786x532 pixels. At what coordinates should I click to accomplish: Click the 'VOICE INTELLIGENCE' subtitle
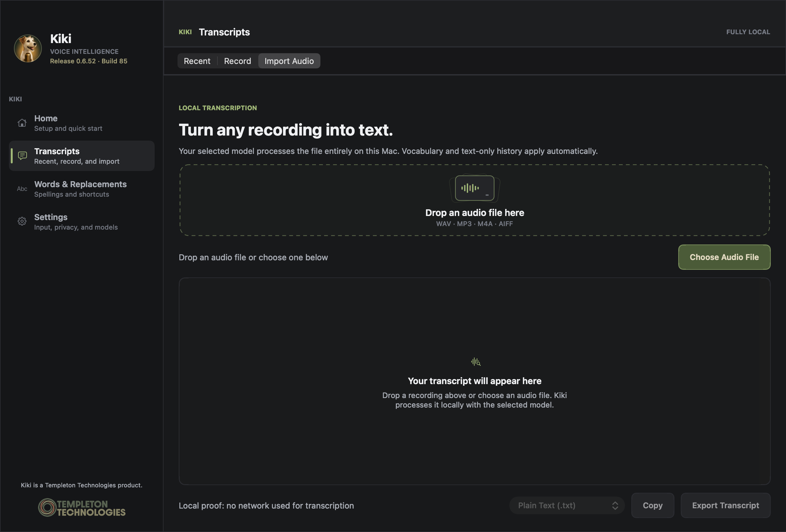click(x=84, y=52)
